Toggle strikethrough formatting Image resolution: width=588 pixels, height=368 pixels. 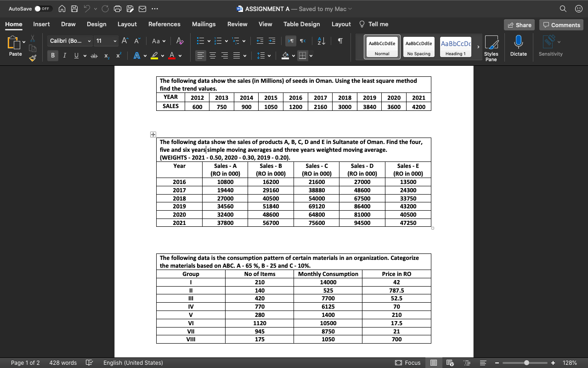tap(93, 55)
